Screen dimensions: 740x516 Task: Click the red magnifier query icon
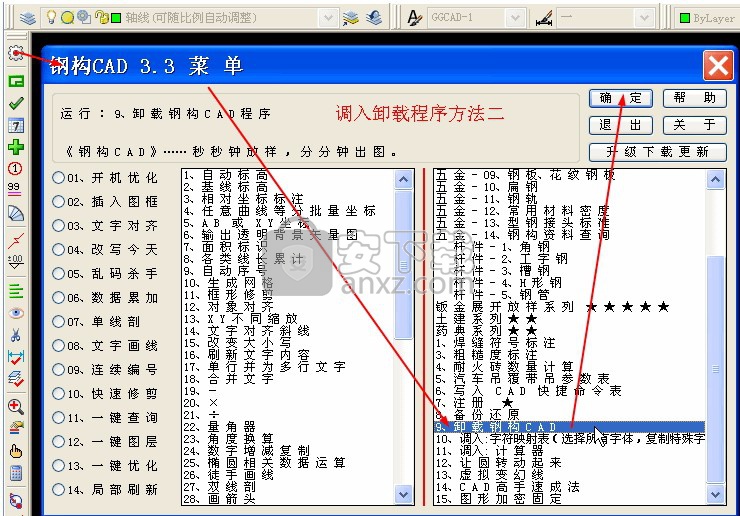coord(16,406)
